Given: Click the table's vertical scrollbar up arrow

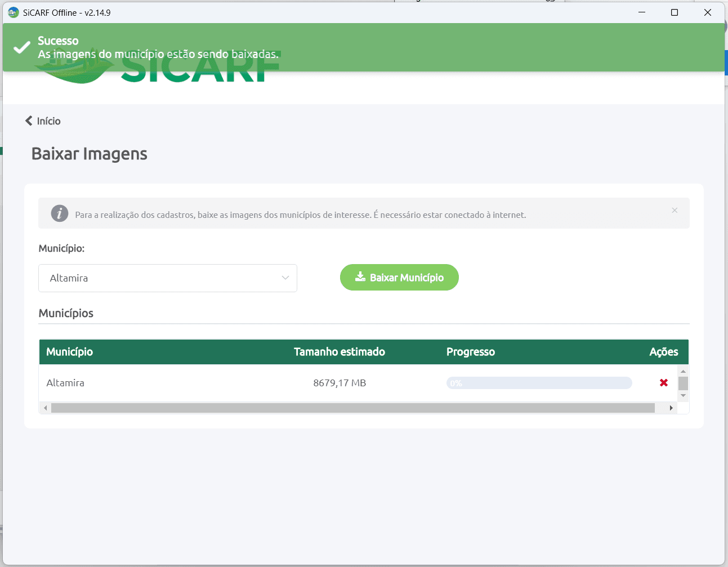Looking at the screenshot, I should pyautogui.click(x=683, y=371).
